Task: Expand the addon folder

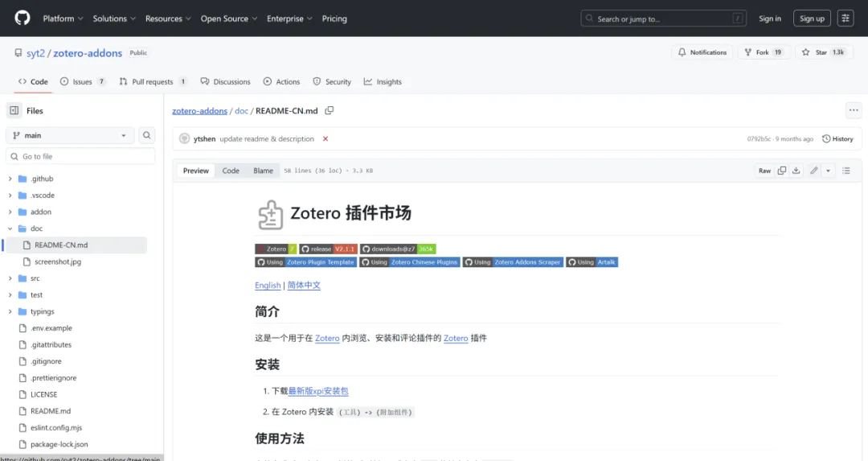Action: (10, 212)
